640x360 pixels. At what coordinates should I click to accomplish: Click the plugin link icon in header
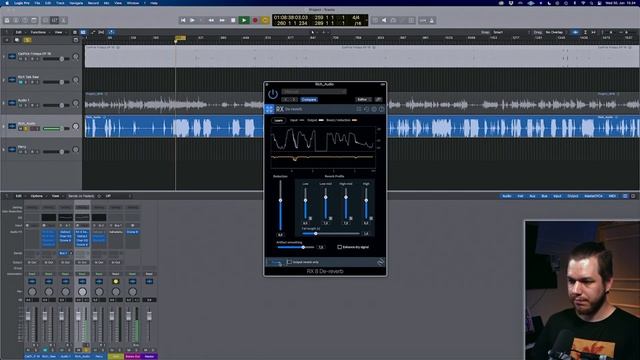[x=378, y=100]
